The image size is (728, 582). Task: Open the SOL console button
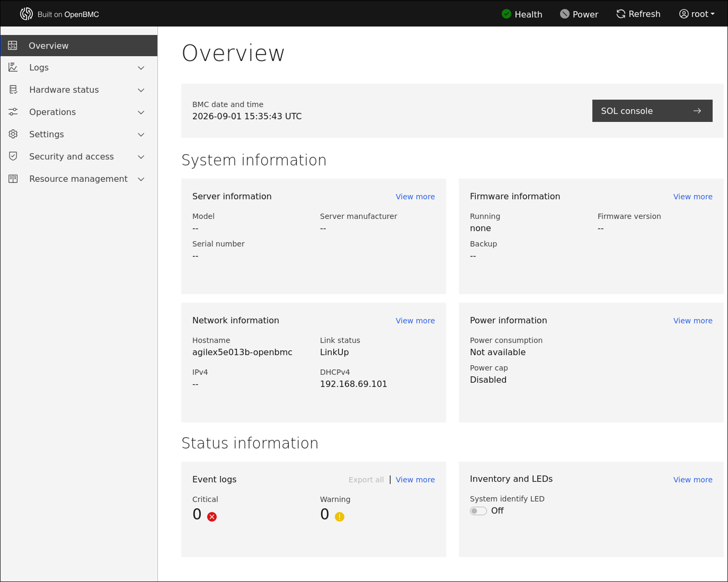(652, 111)
